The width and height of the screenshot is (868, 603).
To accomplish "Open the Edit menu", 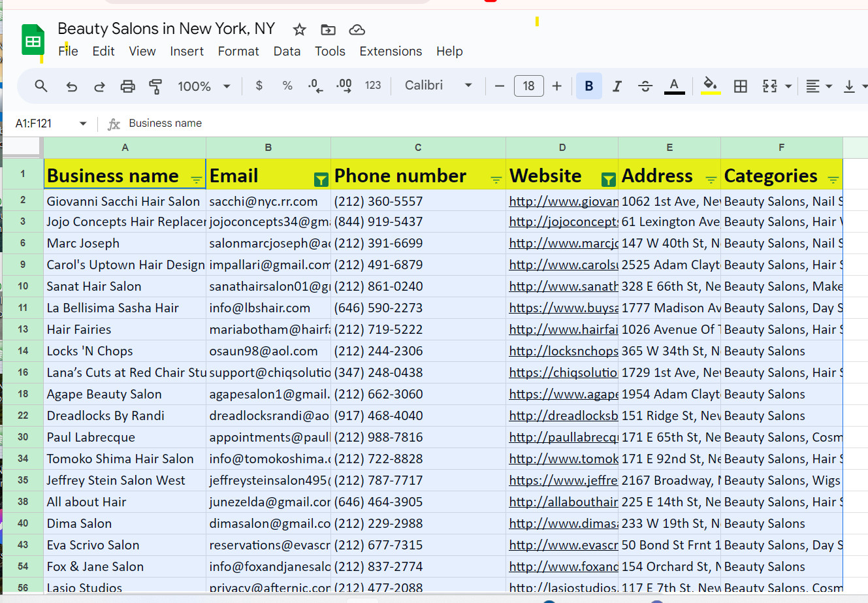I will (103, 51).
